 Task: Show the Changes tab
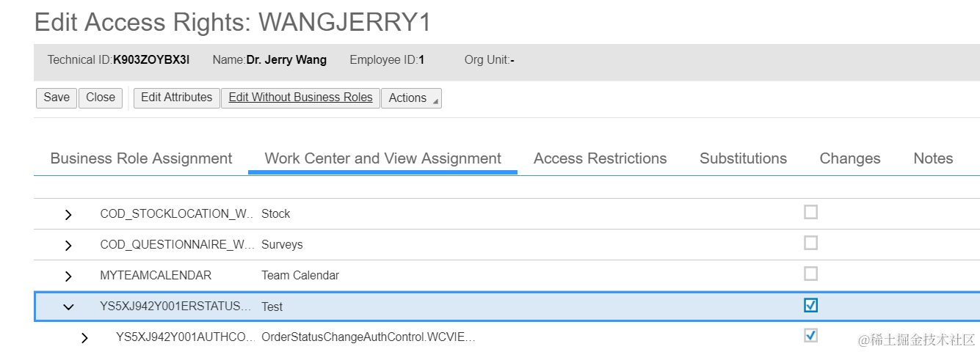(849, 158)
